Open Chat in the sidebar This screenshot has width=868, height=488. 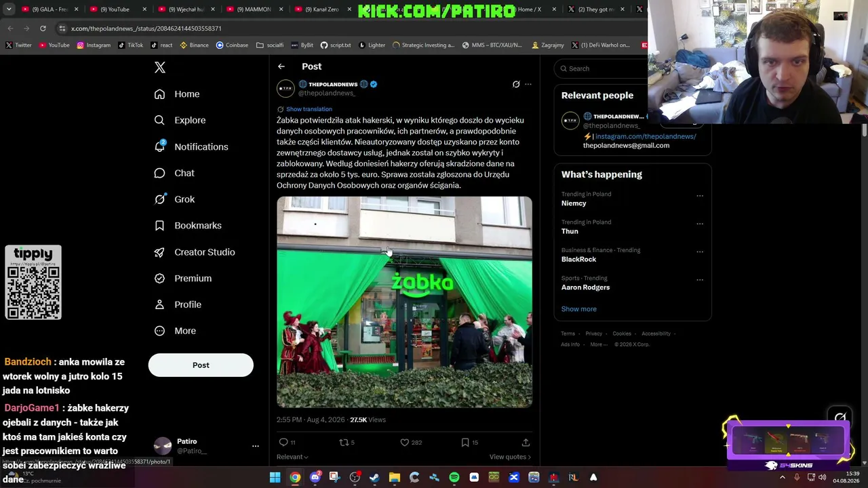click(174, 173)
